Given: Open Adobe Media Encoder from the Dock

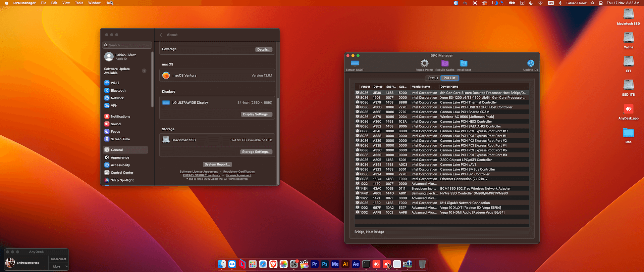Looking at the screenshot, I should [x=335, y=264].
